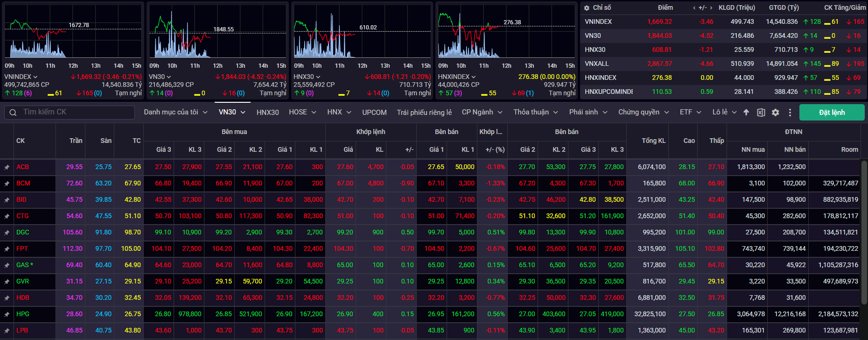Click stock symbol FPT
This screenshot has height=340, width=868.
pos(22,249)
